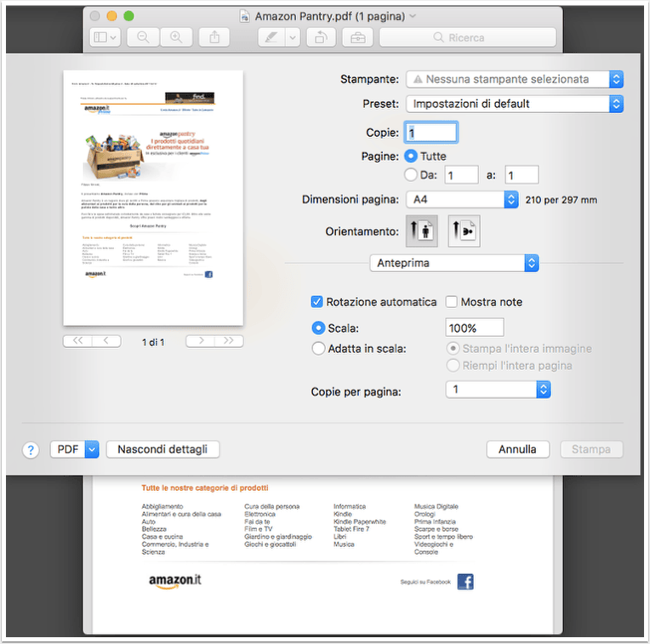Expand the PDF dropdown arrow
This screenshot has width=650, height=644.
[x=92, y=449]
